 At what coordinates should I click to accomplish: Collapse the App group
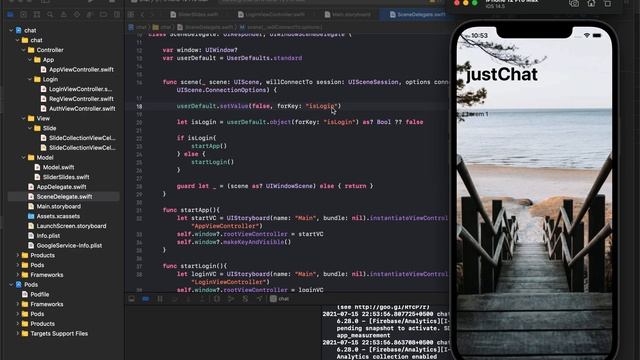point(30,60)
